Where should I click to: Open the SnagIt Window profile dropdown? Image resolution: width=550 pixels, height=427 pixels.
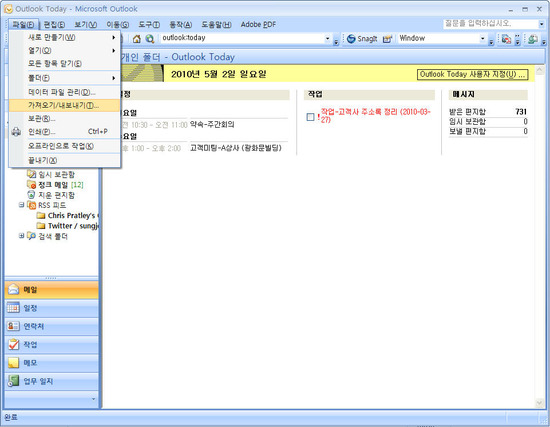pos(483,39)
